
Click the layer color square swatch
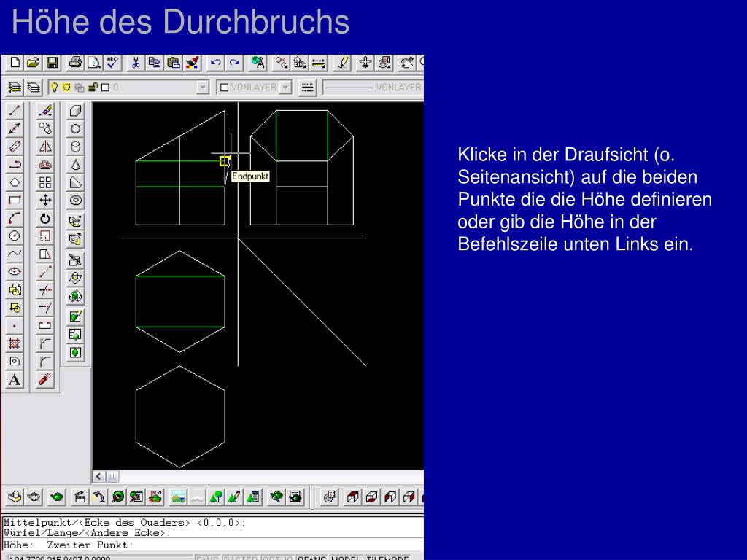coord(105,87)
